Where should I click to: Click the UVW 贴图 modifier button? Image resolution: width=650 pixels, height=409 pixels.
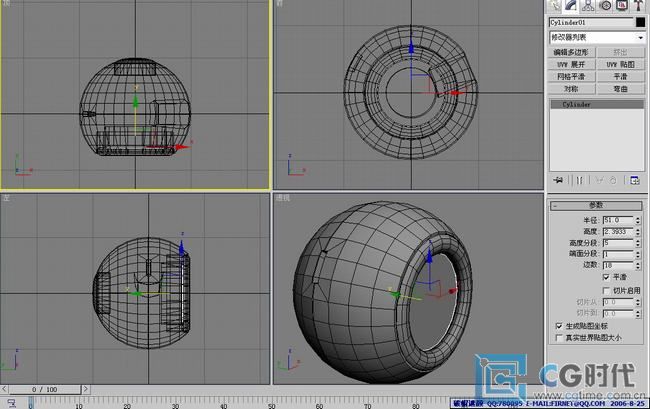click(621, 65)
